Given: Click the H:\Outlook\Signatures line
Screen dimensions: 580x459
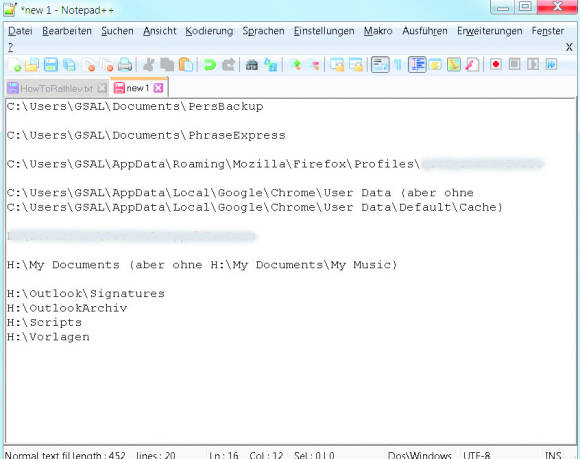Looking at the screenshot, I should [86, 294].
